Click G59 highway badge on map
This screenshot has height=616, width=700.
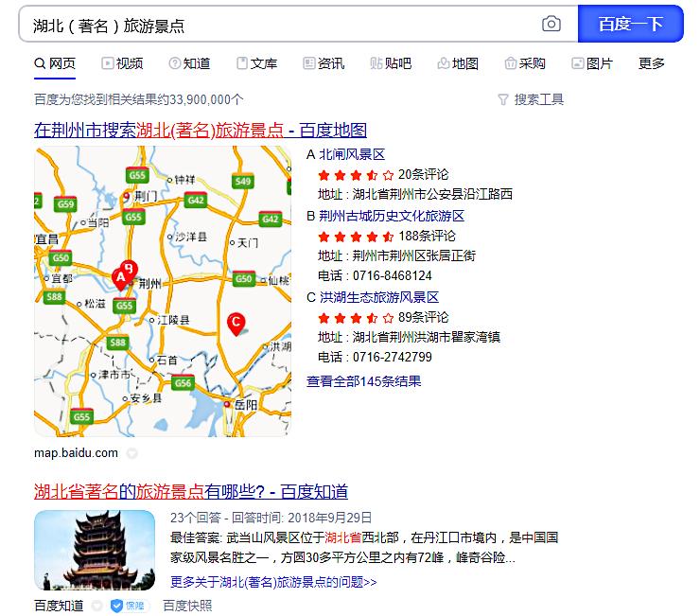(65, 204)
